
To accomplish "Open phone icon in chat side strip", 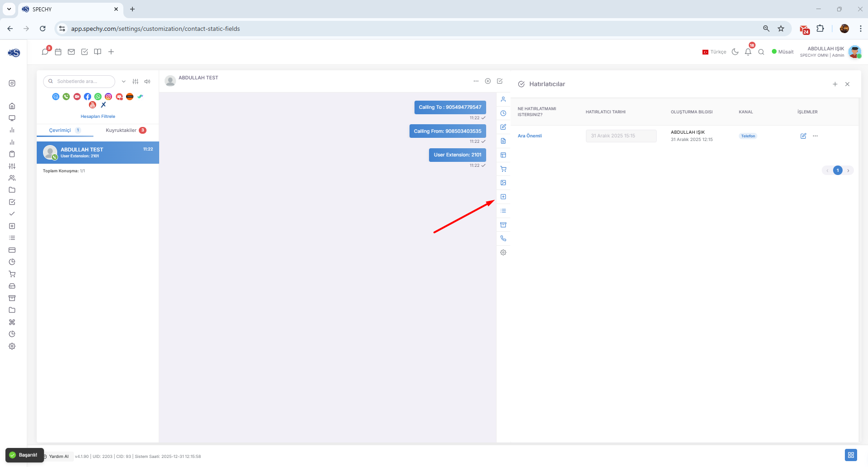I will pyautogui.click(x=503, y=238).
